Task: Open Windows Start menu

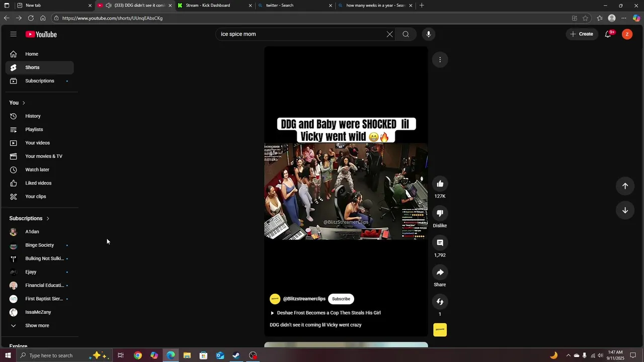Action: pyautogui.click(x=8, y=355)
